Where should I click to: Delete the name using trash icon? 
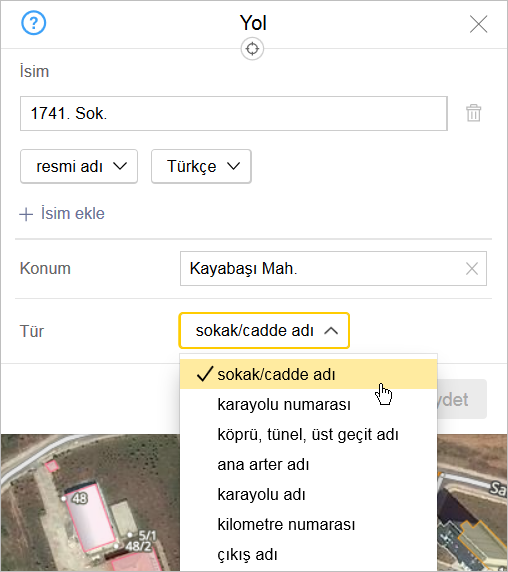(x=473, y=113)
